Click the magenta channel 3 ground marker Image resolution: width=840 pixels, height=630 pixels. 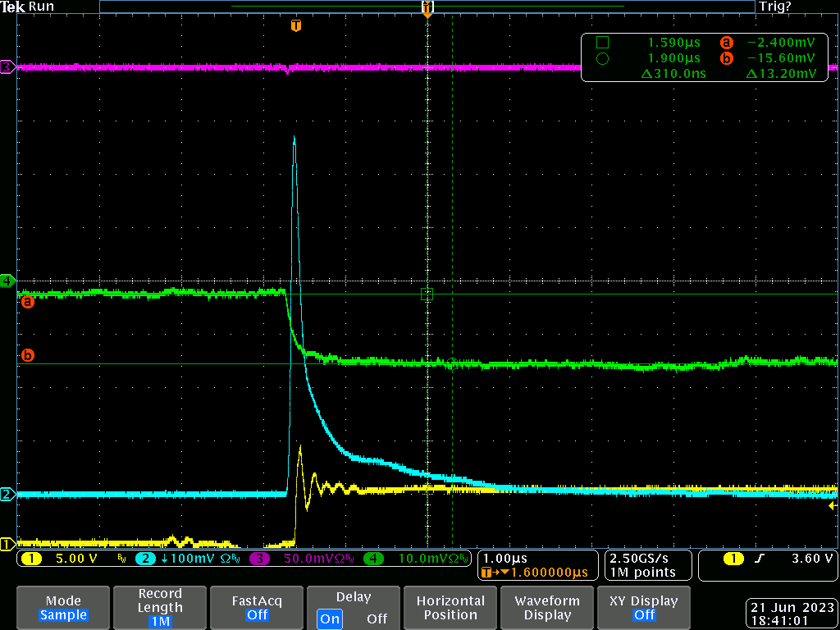click(7, 67)
